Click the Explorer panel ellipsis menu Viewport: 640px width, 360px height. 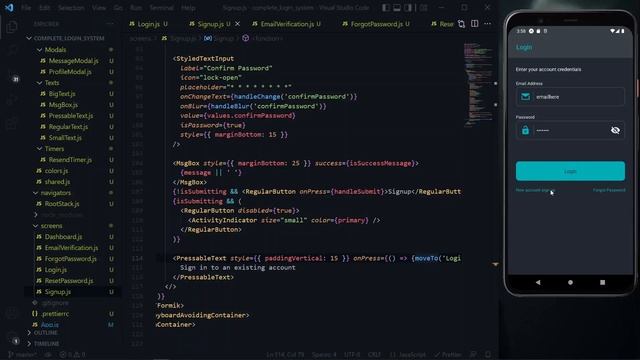pos(109,24)
